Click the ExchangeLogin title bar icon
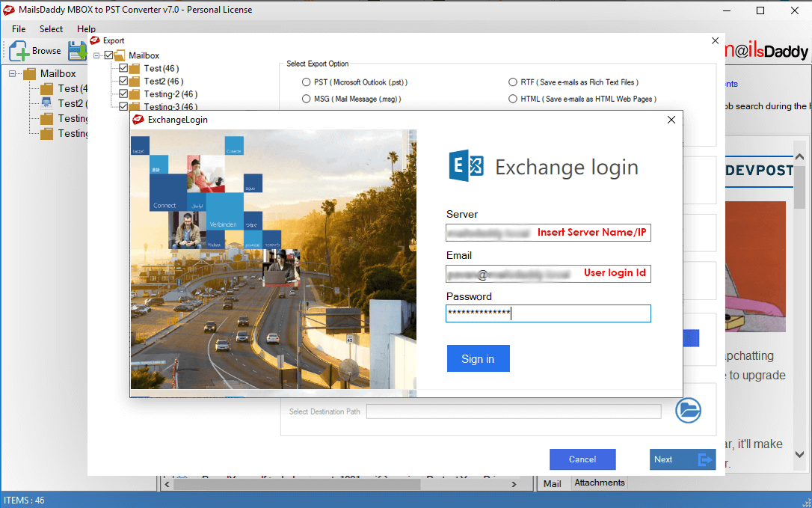The height and width of the screenshot is (508, 812). pyautogui.click(x=138, y=120)
